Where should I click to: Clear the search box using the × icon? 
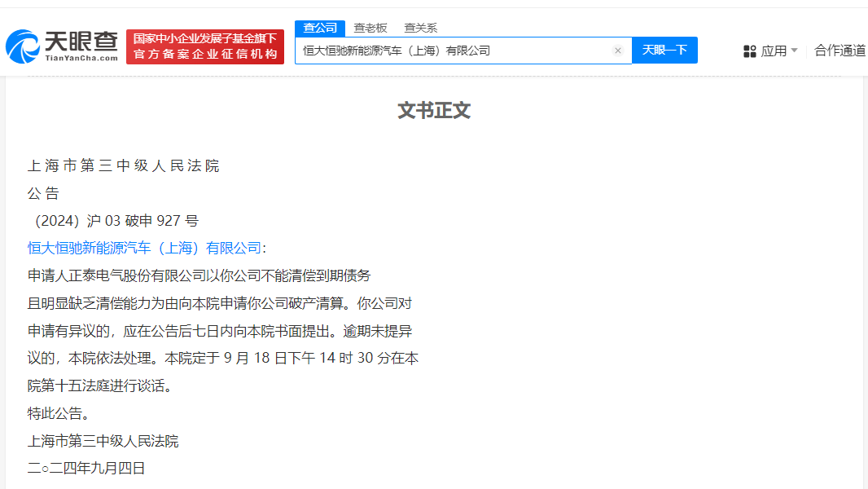pyautogui.click(x=618, y=50)
